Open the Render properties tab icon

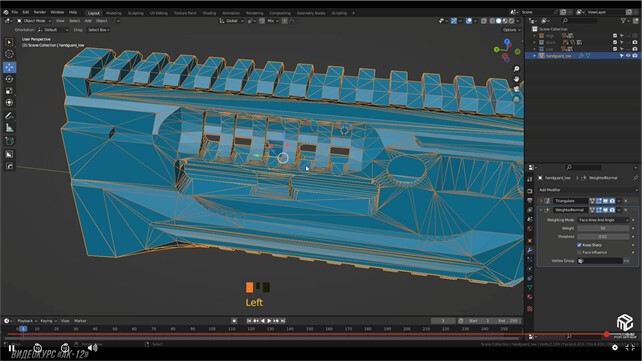click(530, 191)
